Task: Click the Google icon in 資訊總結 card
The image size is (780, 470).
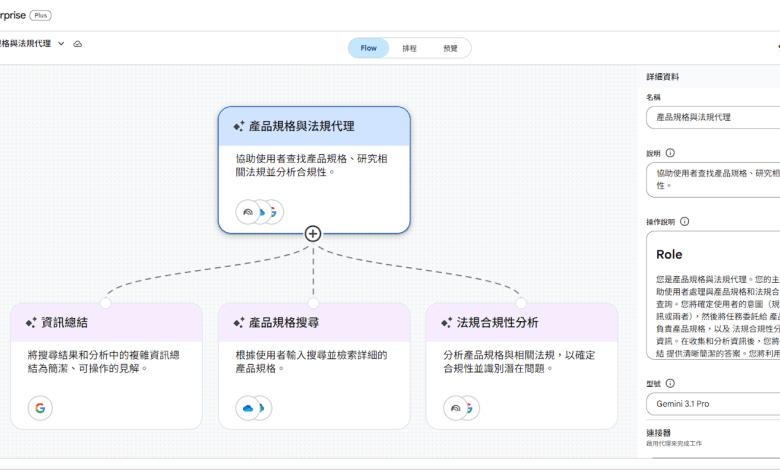Action: coord(40,408)
